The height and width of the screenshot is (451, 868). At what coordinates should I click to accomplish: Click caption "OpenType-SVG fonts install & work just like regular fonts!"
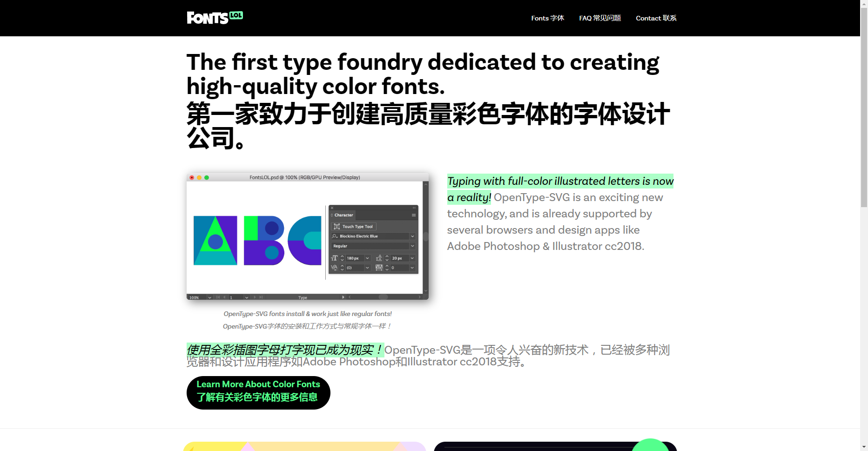click(x=308, y=314)
